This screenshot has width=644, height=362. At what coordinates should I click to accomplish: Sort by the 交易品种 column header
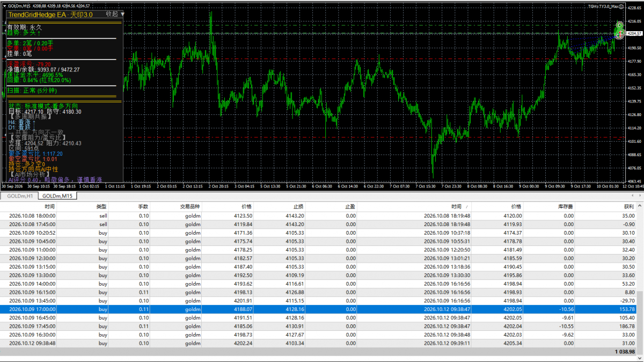189,206
